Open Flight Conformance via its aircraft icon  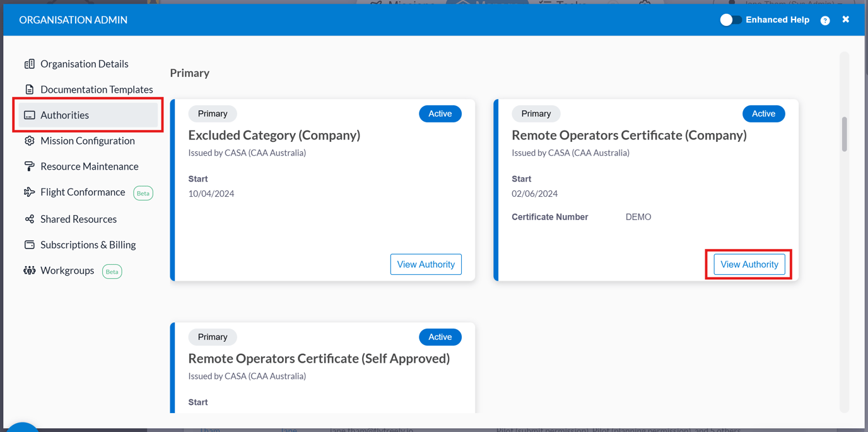[x=29, y=192]
